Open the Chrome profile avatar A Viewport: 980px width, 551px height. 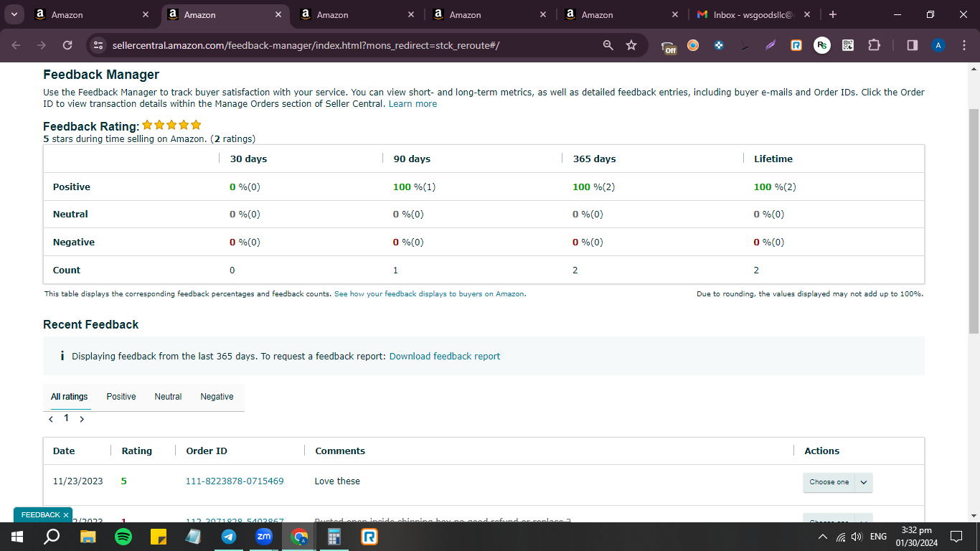tap(938, 45)
